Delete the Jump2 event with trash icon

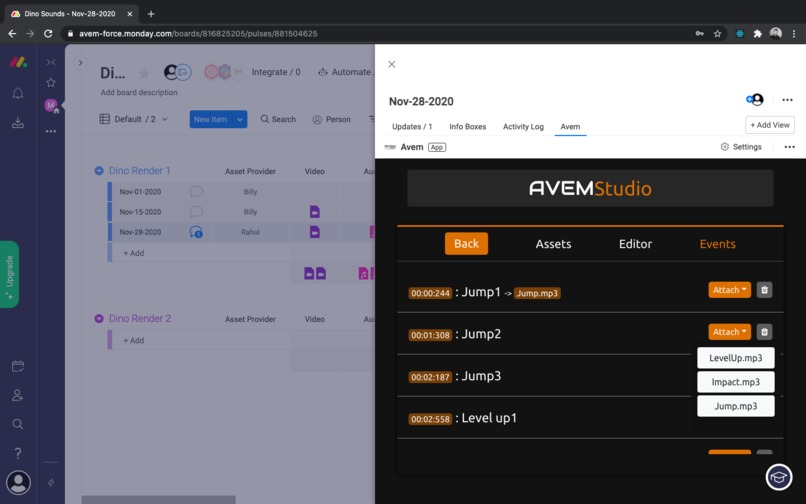point(764,332)
